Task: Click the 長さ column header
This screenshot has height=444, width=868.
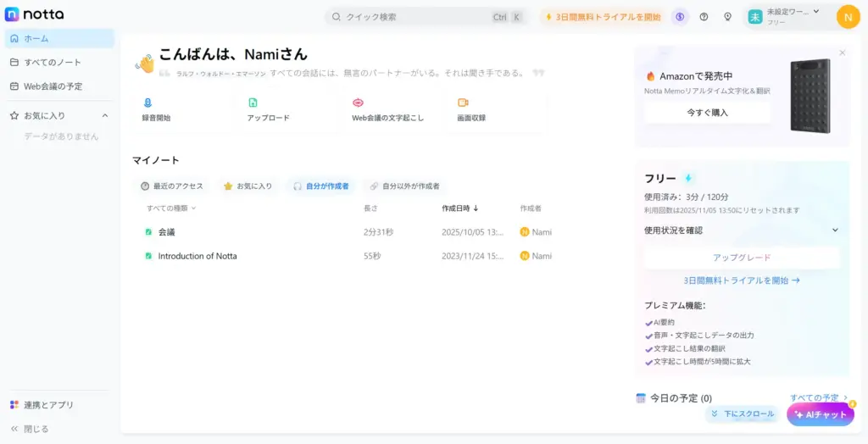Action: point(370,208)
